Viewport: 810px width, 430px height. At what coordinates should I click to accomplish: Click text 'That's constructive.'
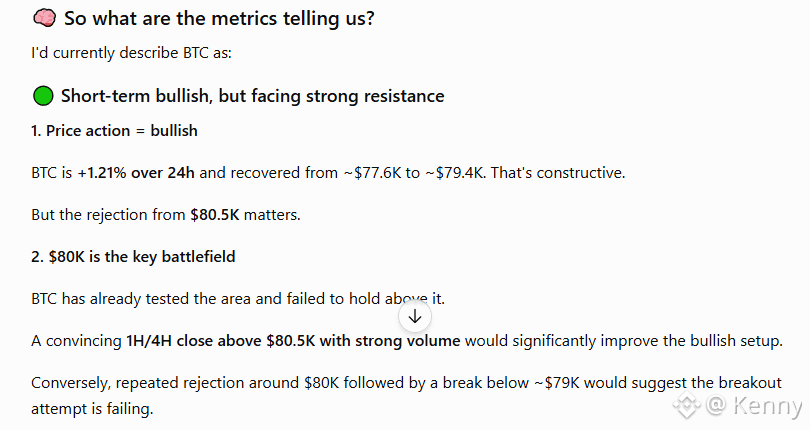pos(558,173)
